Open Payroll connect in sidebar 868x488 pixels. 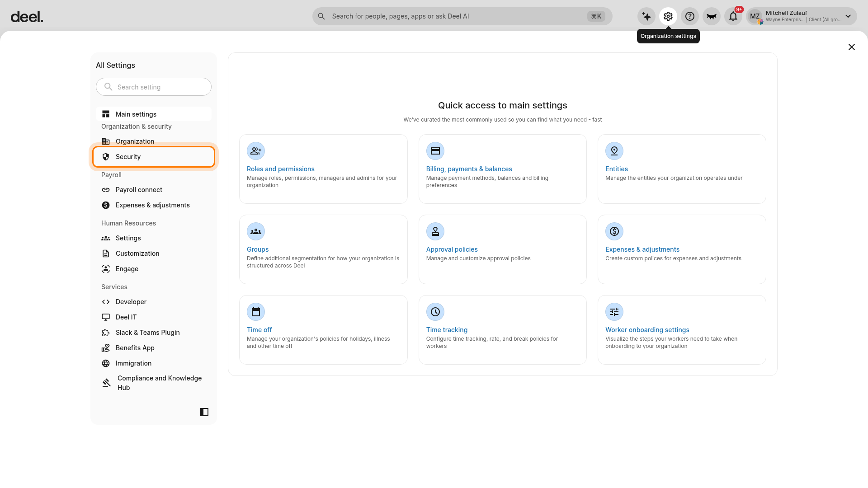[154, 190]
